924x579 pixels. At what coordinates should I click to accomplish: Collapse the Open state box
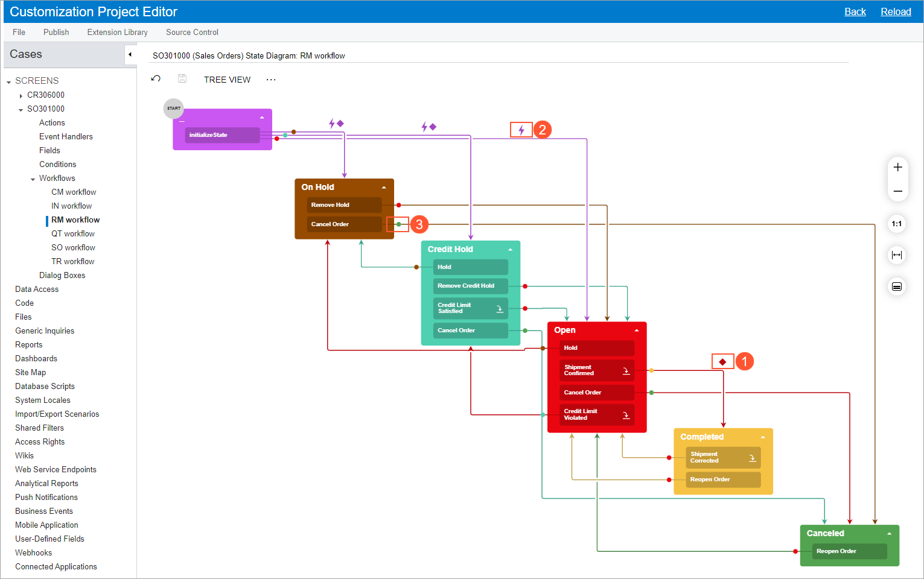637,331
